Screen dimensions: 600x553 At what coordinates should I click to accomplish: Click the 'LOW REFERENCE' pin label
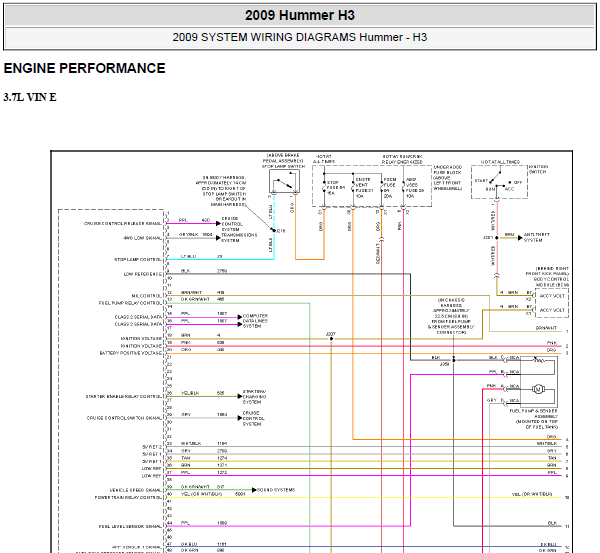143,274
